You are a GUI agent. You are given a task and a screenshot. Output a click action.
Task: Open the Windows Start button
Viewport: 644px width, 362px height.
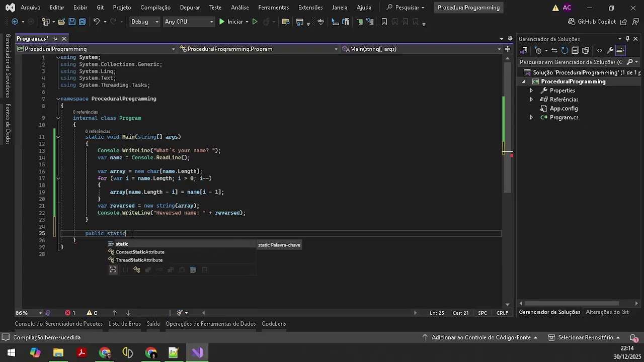coord(11,352)
